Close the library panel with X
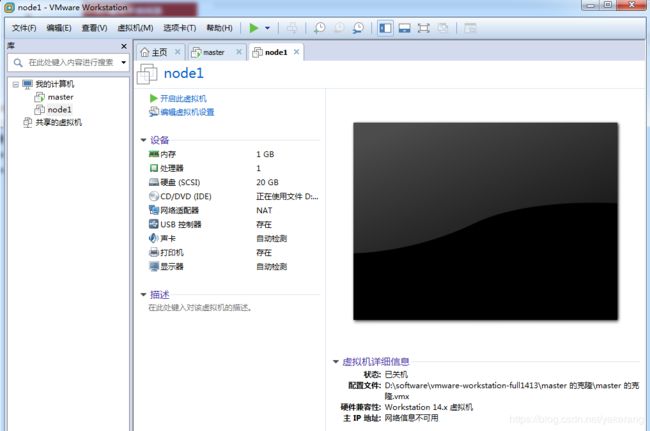Viewport: 650px width, 431px height. pyautogui.click(x=124, y=46)
